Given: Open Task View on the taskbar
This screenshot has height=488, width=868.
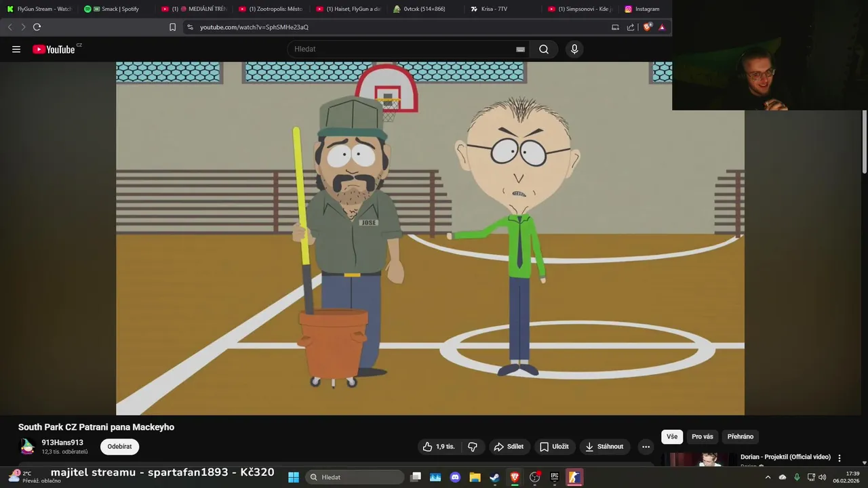Looking at the screenshot, I should click(x=416, y=477).
